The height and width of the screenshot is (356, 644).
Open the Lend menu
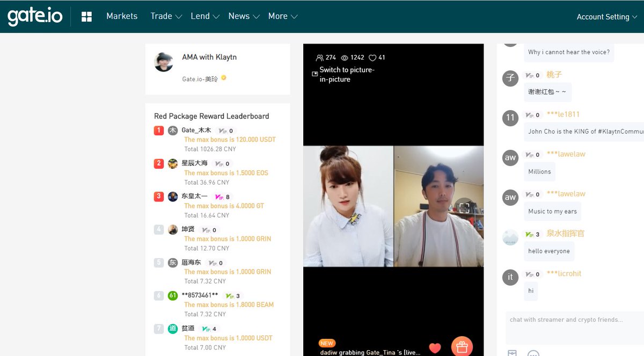[x=200, y=16]
